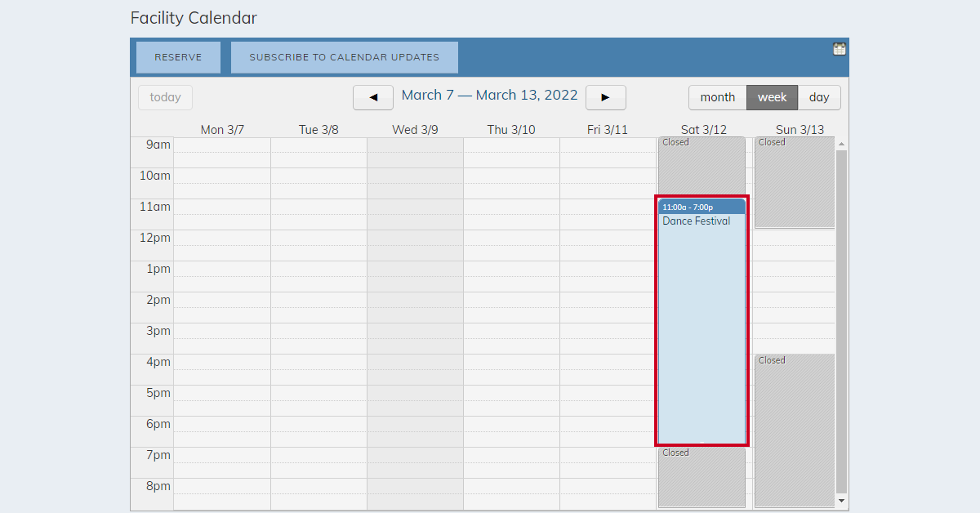This screenshot has width=980, height=513.
Task: Click the calendar vertical scrollbar thumb
Action: pos(842,322)
